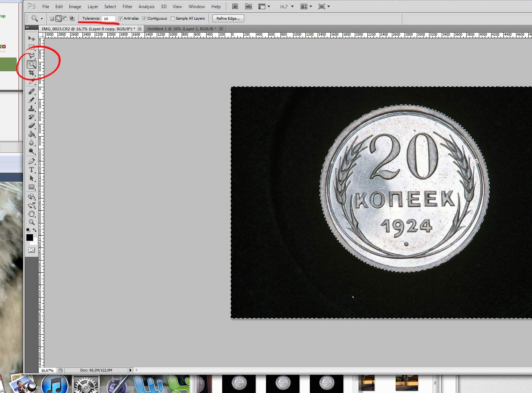Image resolution: width=532 pixels, height=393 pixels.
Task: Select the Healing Brush tool
Action: (x=32, y=91)
